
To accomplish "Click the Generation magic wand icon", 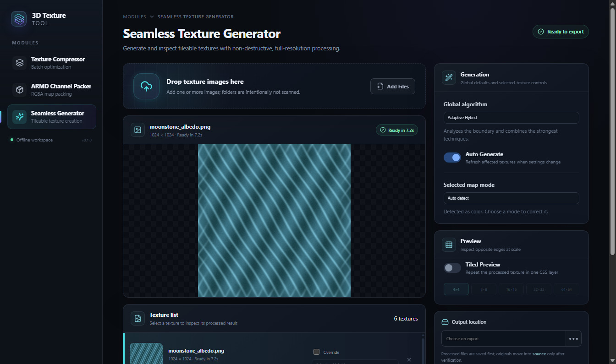I will 449,78.
